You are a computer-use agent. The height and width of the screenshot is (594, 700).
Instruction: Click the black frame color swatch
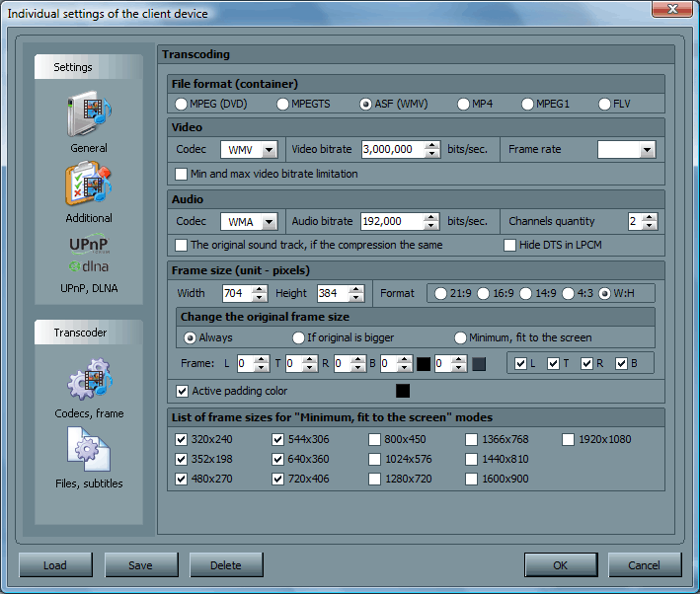[x=424, y=364]
